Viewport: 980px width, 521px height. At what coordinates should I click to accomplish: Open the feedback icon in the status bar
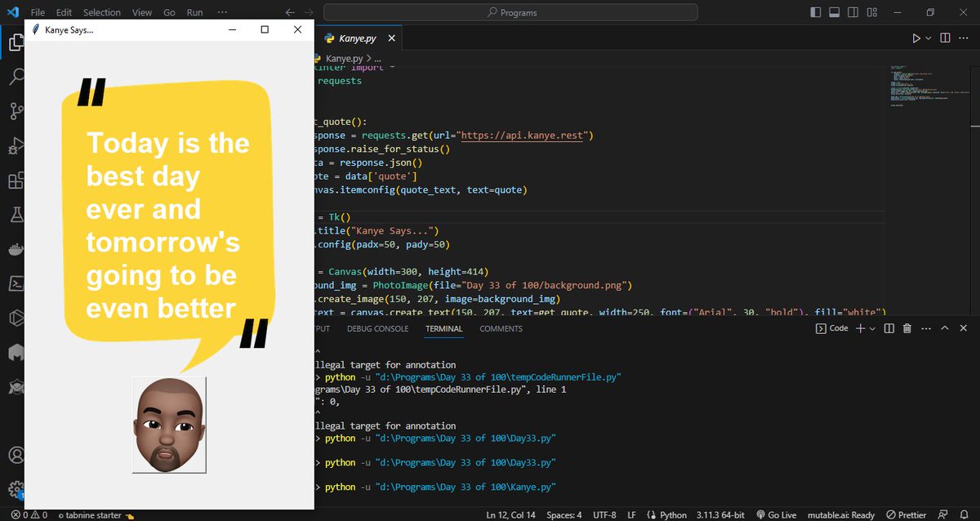click(944, 515)
